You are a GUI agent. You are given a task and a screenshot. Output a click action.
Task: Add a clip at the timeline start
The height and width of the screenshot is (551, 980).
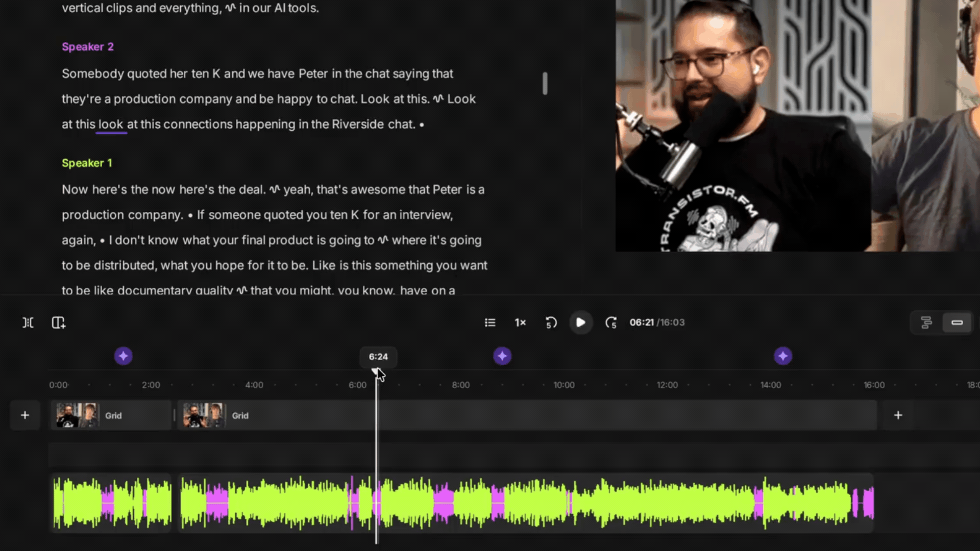tap(25, 415)
